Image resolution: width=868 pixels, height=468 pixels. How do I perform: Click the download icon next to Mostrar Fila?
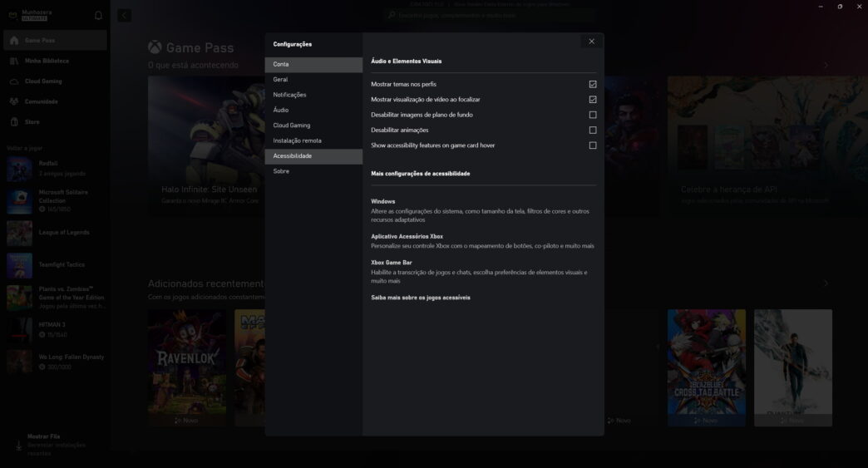click(x=18, y=445)
